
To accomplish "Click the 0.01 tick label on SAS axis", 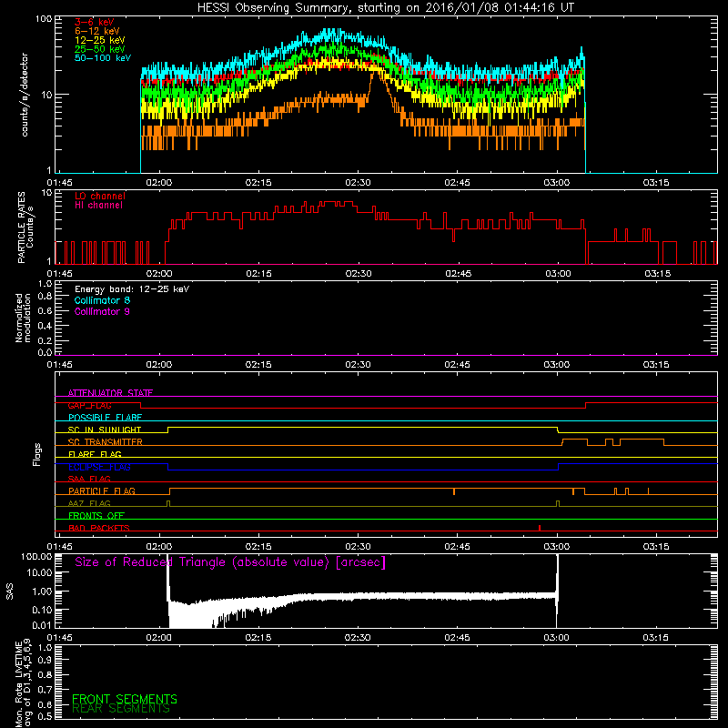I will click(x=42, y=625).
